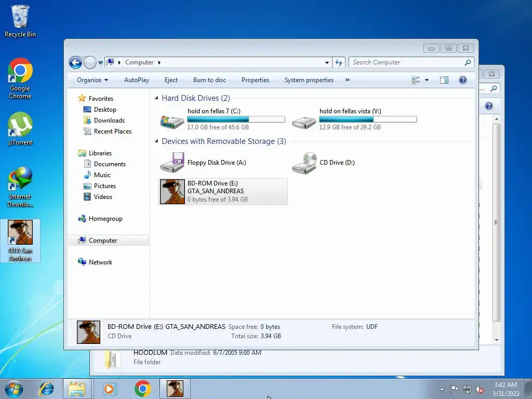Screen dimensions: 532x399
Task: Open Chrome from the taskbar
Action: (142, 389)
